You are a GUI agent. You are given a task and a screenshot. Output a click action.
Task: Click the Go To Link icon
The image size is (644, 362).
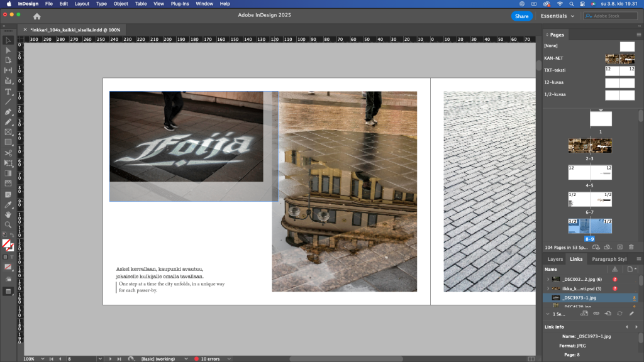[x=608, y=314]
